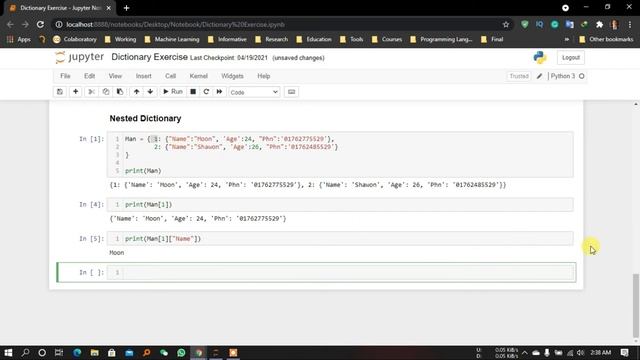640x360 pixels.
Task: Open the browser extensions puzzle icon
Action: [599, 24]
